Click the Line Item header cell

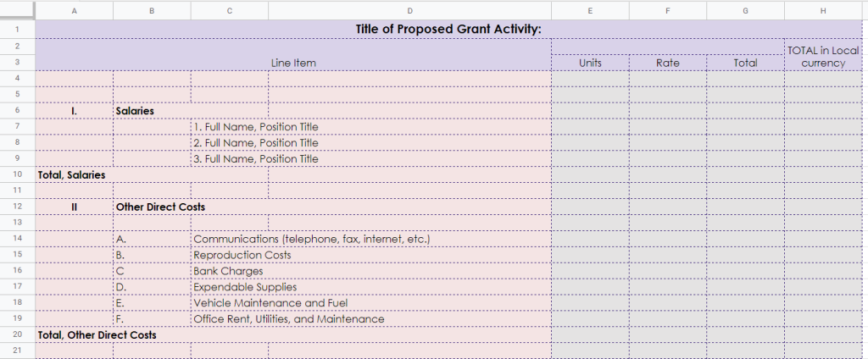pyautogui.click(x=293, y=55)
